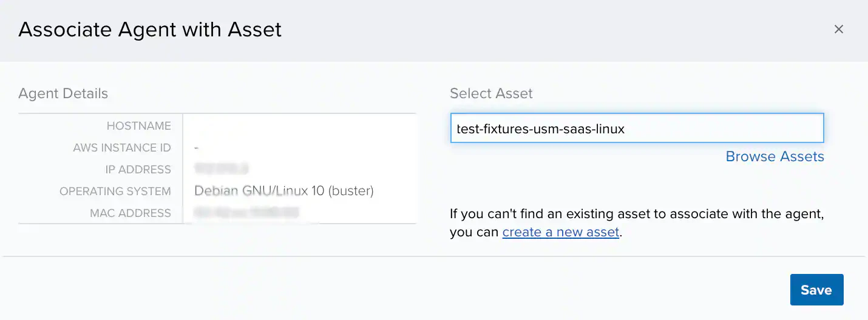Click the OPERATING SYSTEM row label
868x320 pixels.
(115, 192)
